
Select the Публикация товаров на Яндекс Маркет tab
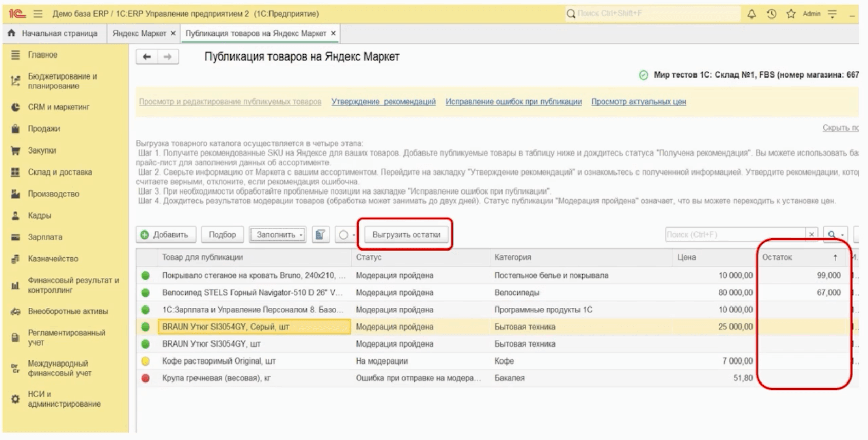(x=256, y=33)
